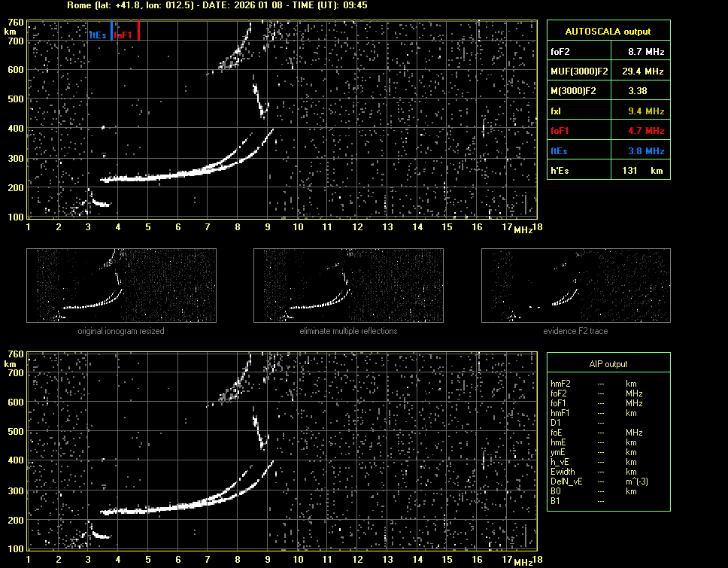Select the M(3000)F2 value 3.38

tap(638, 91)
